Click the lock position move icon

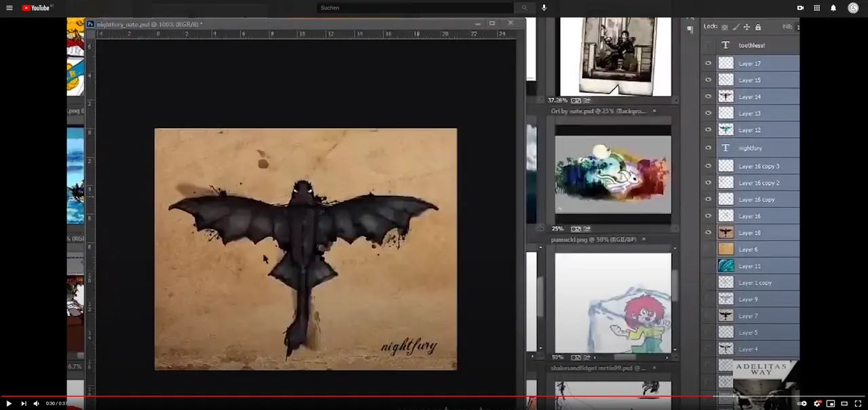click(x=747, y=27)
